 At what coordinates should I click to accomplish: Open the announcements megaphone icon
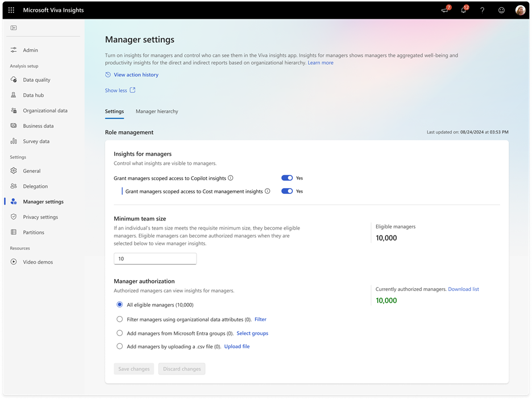[445, 10]
